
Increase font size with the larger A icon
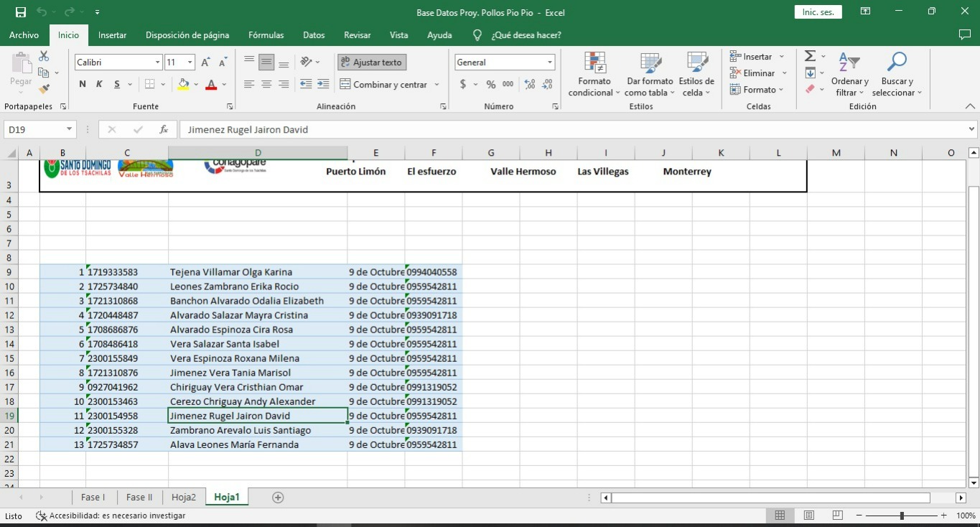[x=206, y=62]
